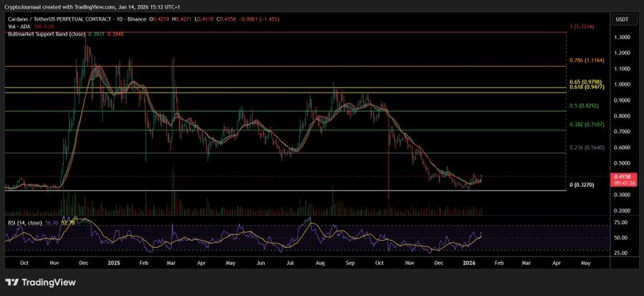
Task: Click the 0.6000 price axis value
Action: [623, 148]
